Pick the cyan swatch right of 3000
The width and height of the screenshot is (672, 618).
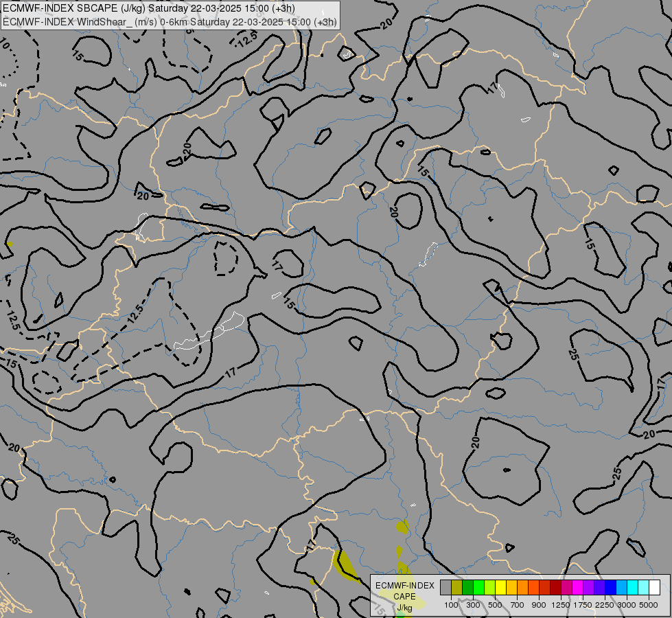633,588
